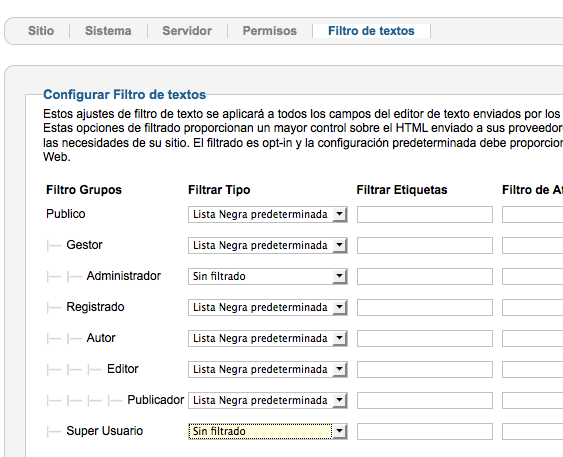Expand the Gestor filter type dropdown
Screen dimensions: 563x457
[267, 245]
